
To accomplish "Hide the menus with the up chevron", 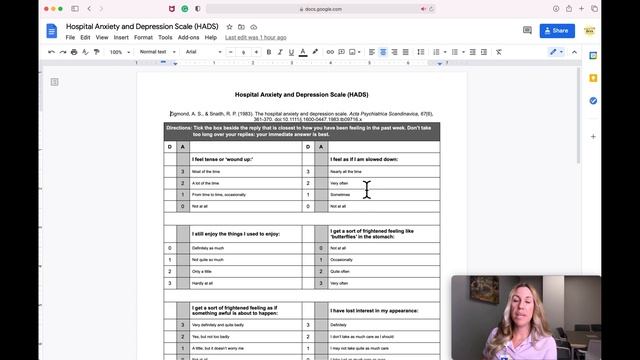I will point(574,52).
